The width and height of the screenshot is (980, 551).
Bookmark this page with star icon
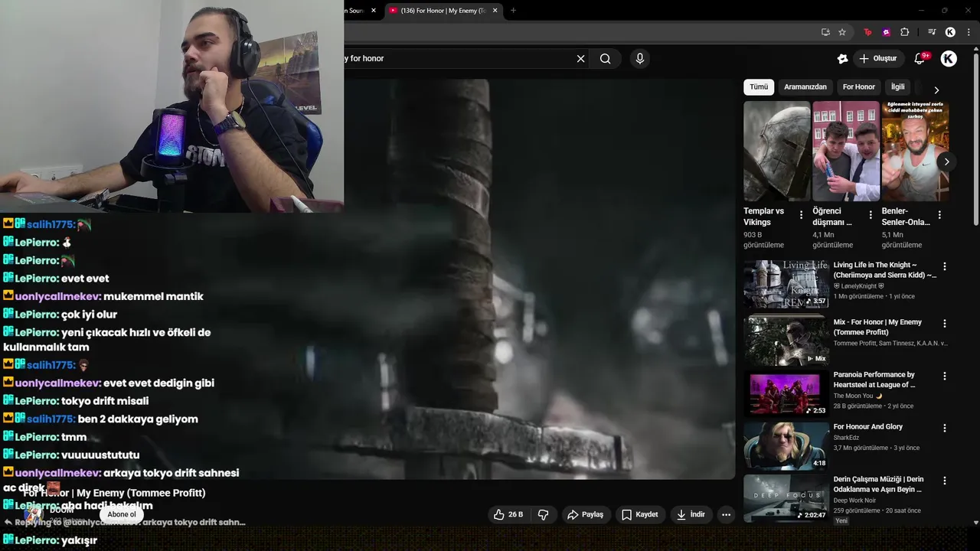point(842,32)
